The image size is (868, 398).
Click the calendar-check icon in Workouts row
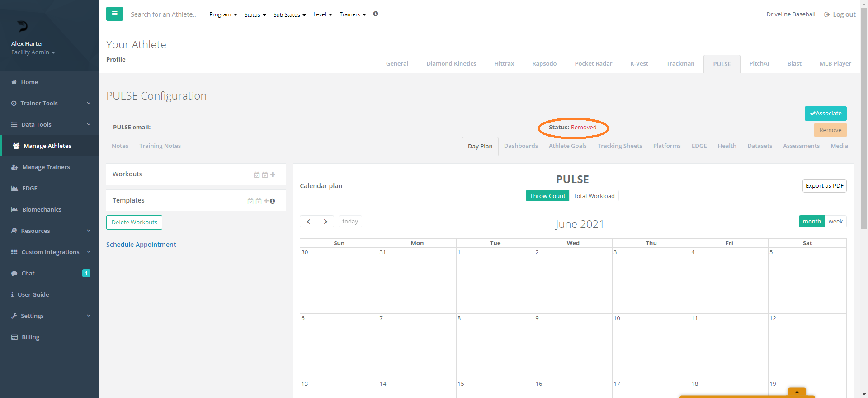[x=257, y=175]
